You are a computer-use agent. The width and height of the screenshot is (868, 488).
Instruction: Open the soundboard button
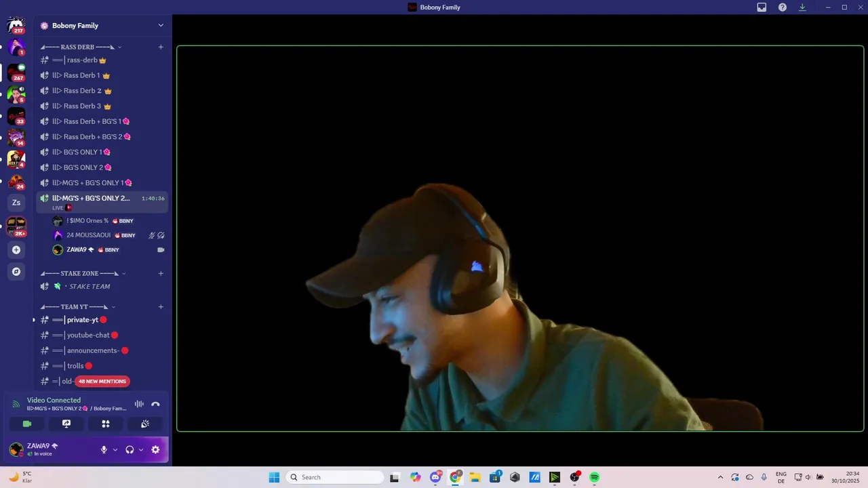(145, 424)
